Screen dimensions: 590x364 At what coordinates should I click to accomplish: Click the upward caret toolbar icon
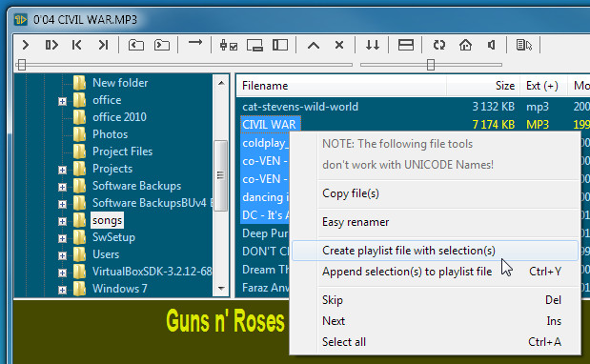(x=314, y=46)
